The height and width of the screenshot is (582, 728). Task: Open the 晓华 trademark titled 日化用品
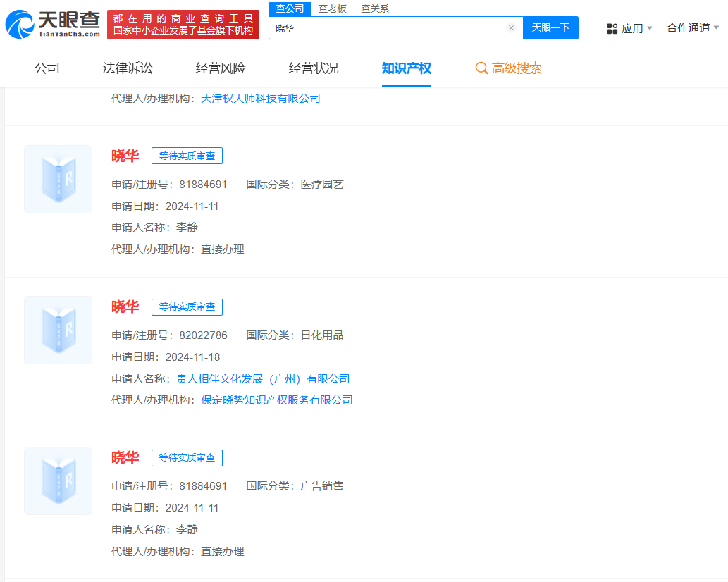pos(125,307)
